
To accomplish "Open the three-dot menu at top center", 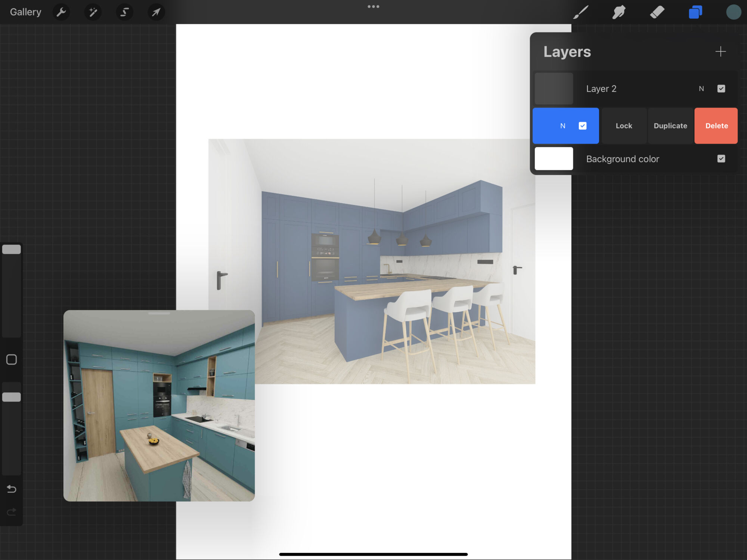I will (373, 7).
